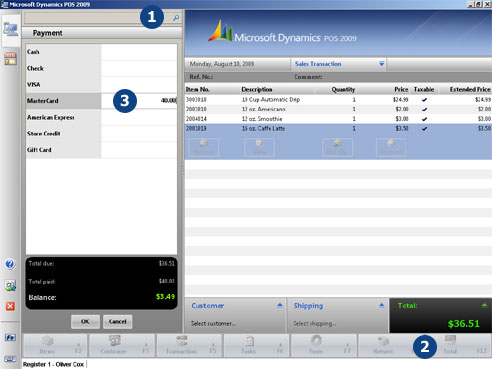Click the magnifier lookup icon beside search box

176,18
